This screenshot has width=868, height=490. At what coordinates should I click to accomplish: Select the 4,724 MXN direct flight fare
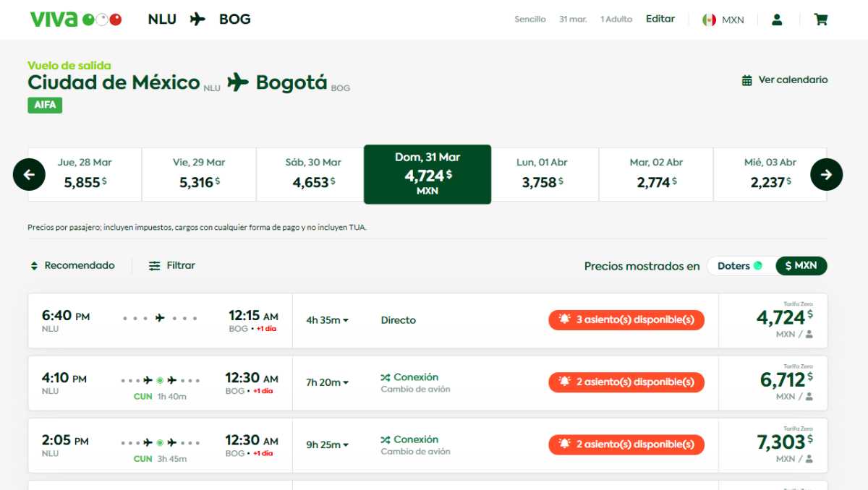[773, 320]
